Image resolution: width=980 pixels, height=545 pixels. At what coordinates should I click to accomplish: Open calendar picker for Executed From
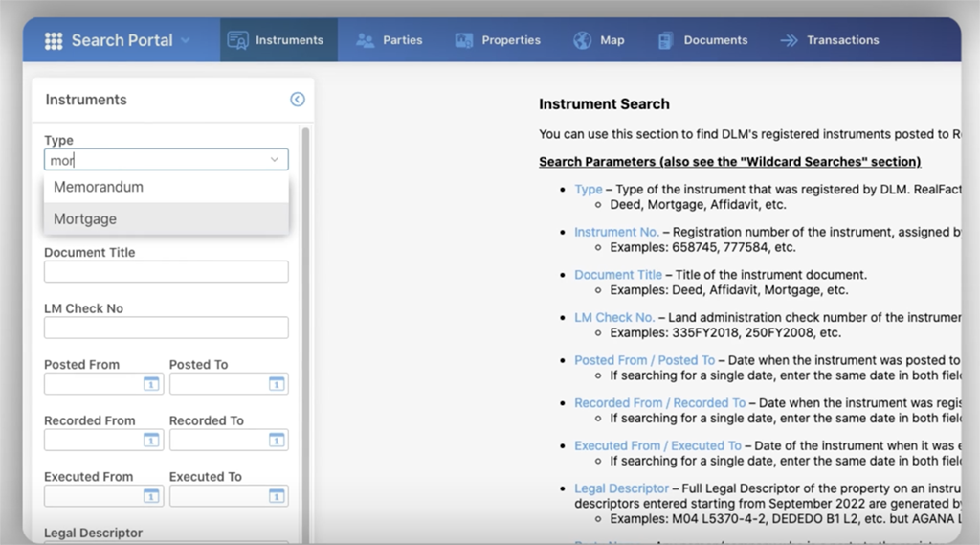(150, 496)
